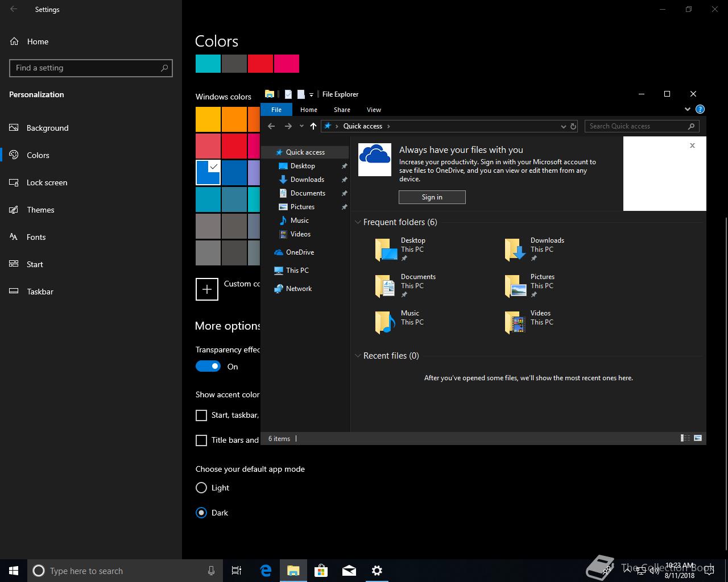
Task: Open the Videos folder in Frequent folders
Action: coord(528,322)
